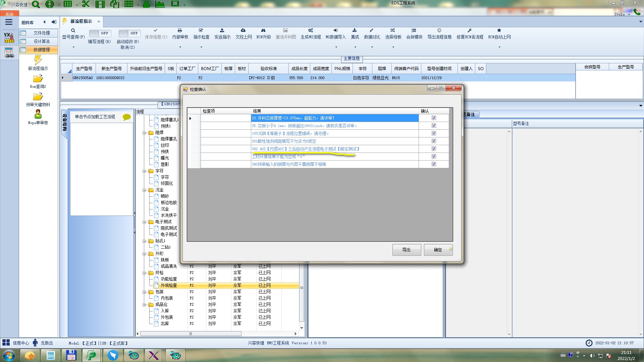Click the 导出 button in dialog
The height and width of the screenshot is (362, 644).
(406, 250)
